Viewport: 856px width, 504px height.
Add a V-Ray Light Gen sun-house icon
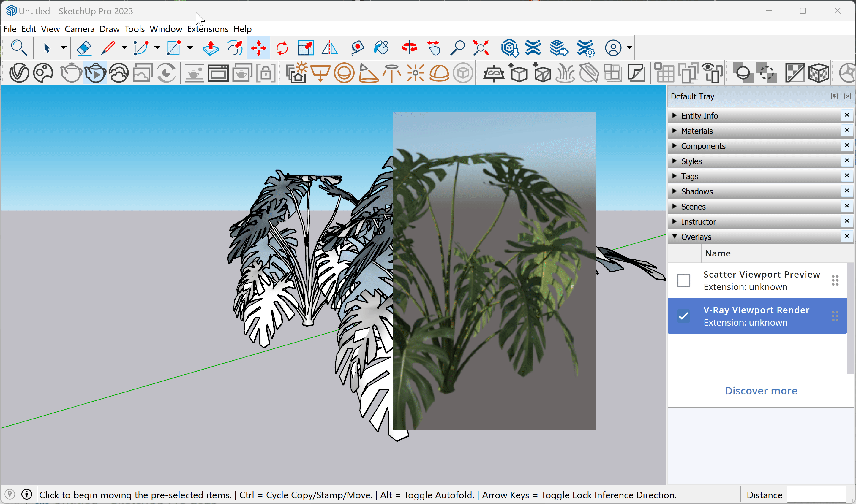tap(297, 73)
